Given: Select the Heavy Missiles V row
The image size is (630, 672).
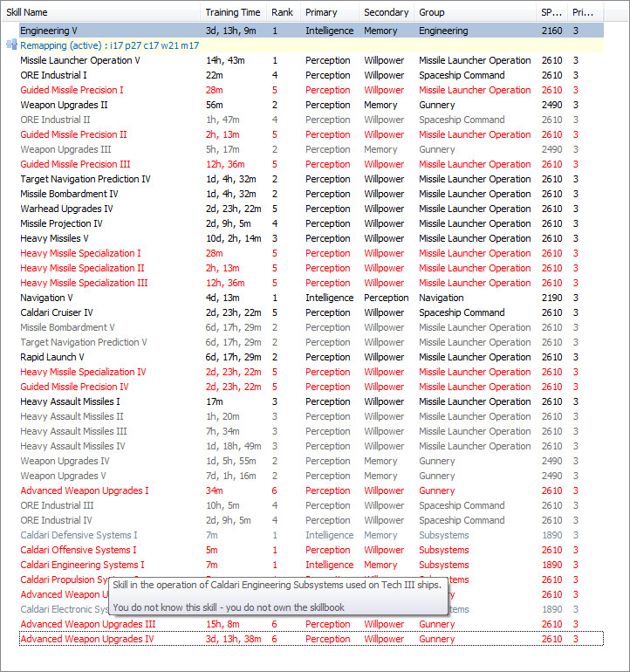Looking at the screenshot, I should pos(312,238).
